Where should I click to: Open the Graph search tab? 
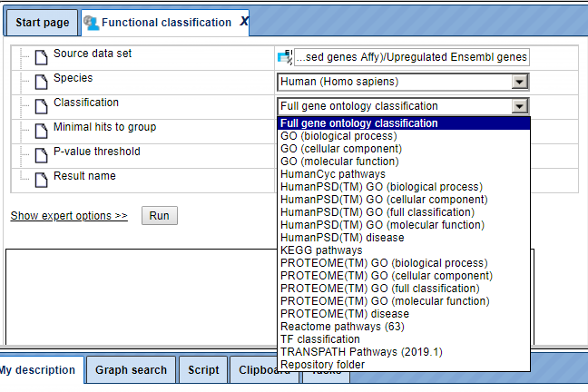[131, 370]
